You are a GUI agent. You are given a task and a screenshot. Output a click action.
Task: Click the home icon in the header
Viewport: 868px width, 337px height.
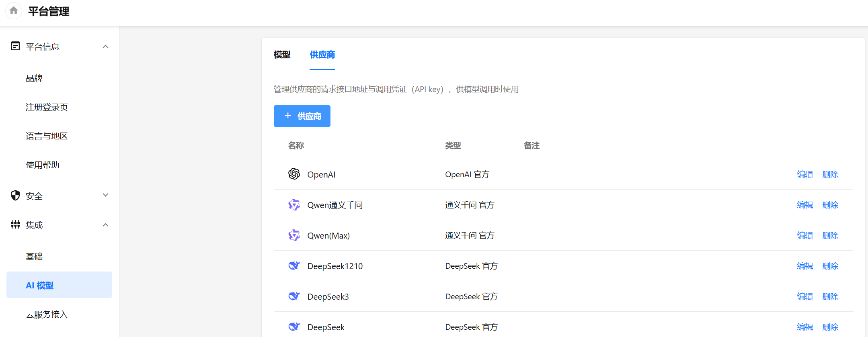14,11
